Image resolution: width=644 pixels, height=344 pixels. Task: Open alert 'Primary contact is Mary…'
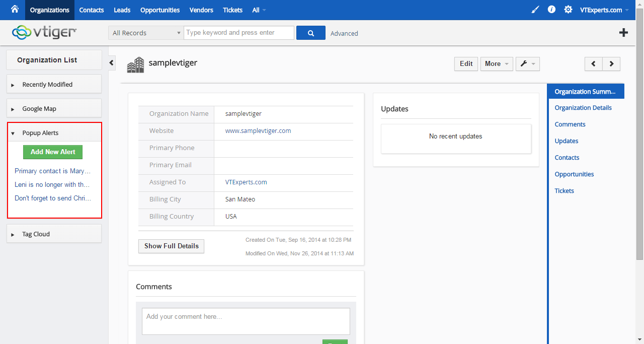pos(53,171)
